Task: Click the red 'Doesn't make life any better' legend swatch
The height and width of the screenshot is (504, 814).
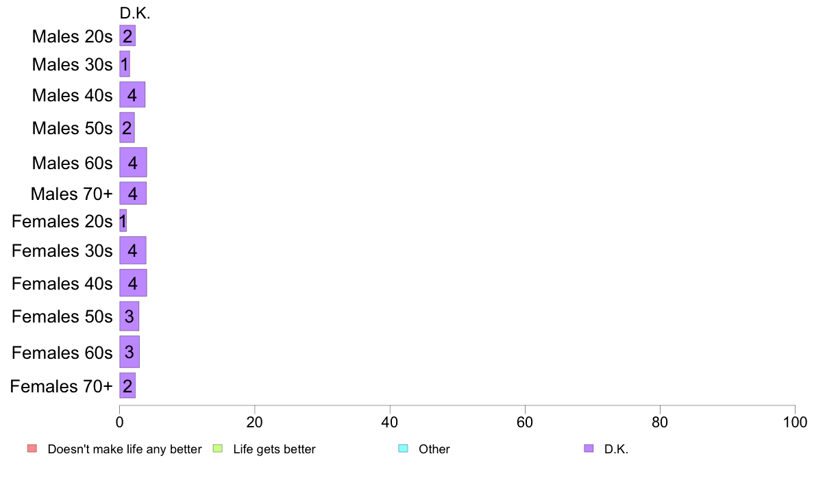Action: pyautogui.click(x=32, y=449)
